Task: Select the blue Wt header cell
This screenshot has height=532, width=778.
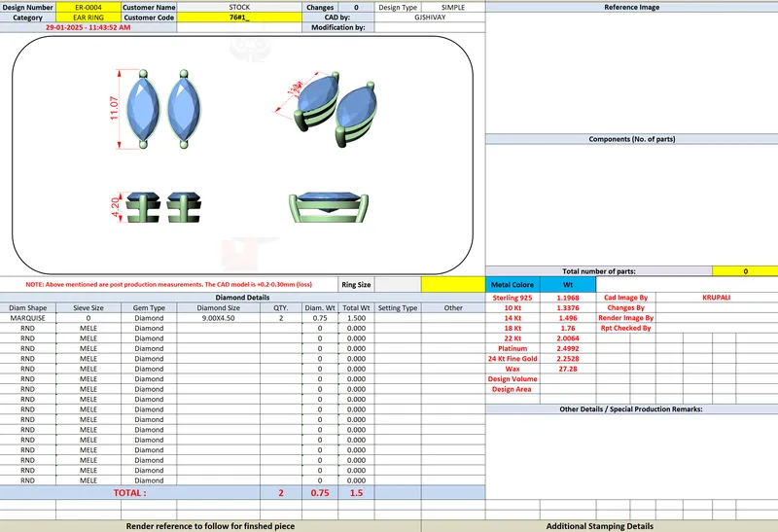Action: coord(568,285)
